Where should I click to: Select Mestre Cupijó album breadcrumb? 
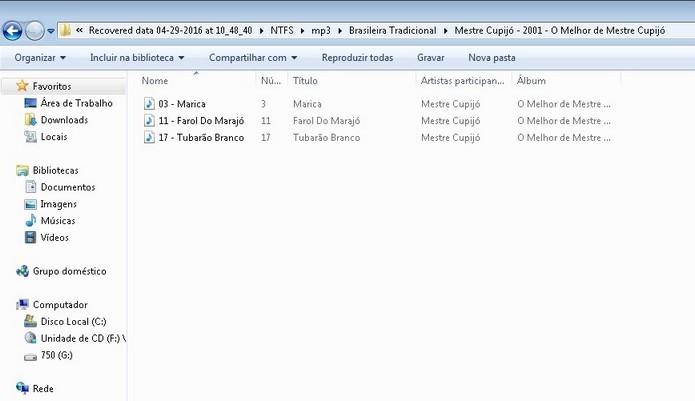(559, 30)
